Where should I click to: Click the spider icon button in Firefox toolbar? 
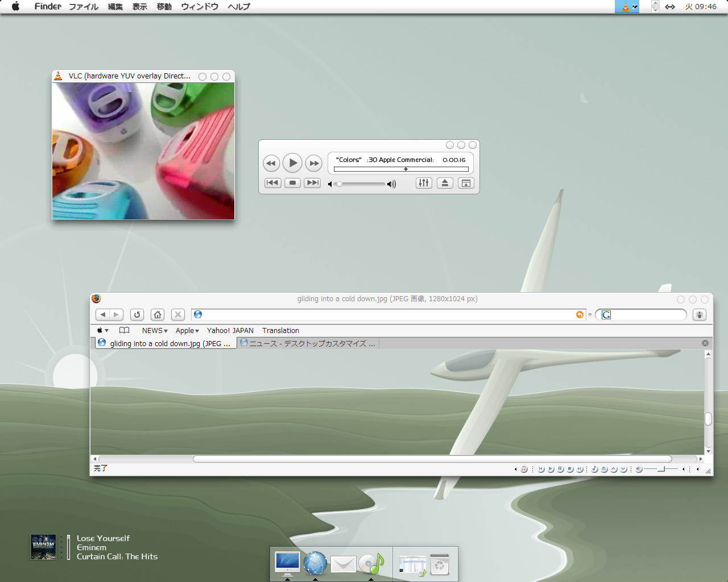[x=700, y=314]
